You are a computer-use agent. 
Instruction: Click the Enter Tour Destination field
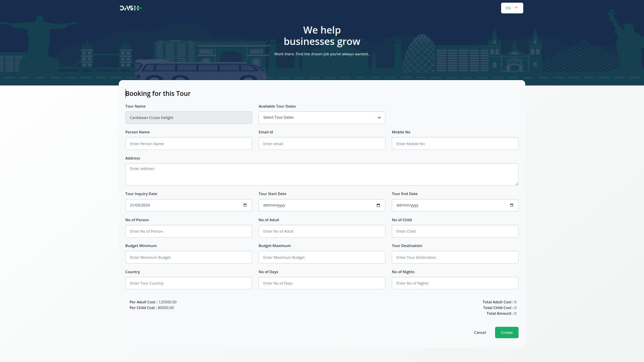455,257
